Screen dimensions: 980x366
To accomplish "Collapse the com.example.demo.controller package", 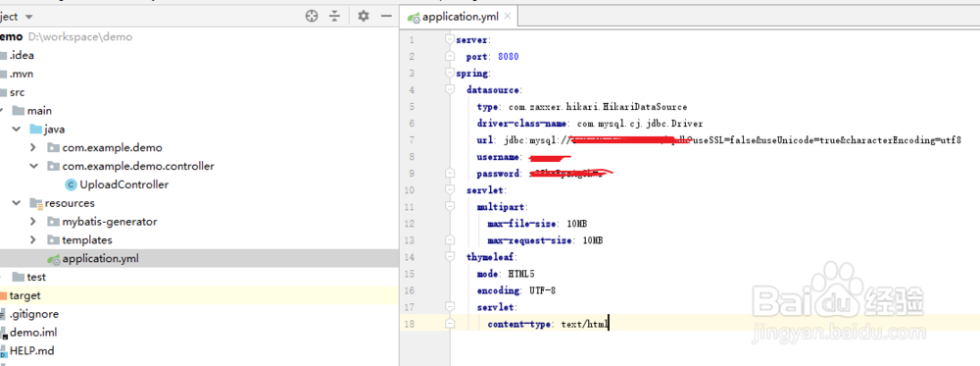I will click(x=32, y=167).
